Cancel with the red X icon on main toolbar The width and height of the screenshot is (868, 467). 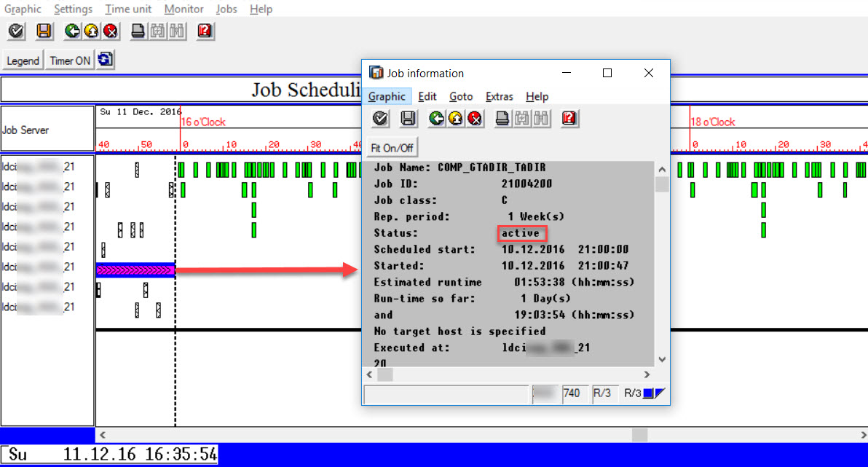(x=109, y=31)
